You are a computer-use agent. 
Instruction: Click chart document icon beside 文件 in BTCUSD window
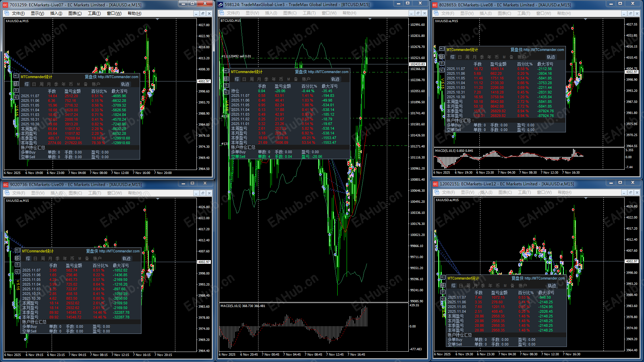[222, 13]
